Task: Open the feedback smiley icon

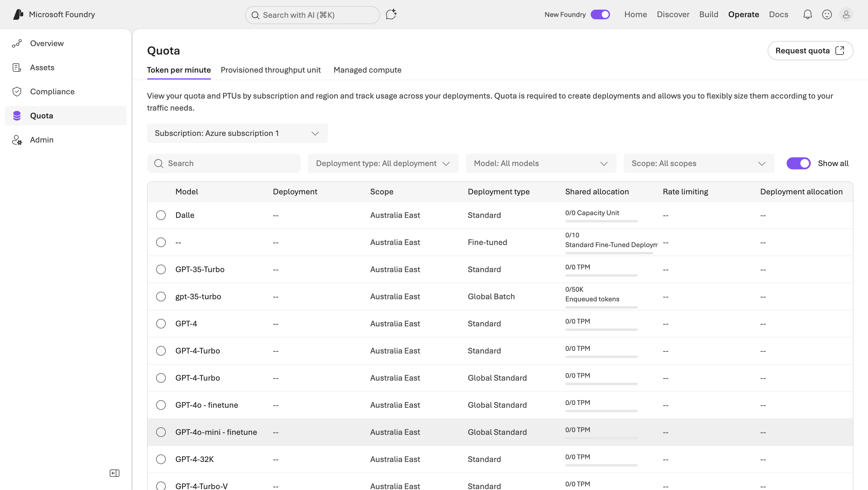Action: tap(826, 14)
